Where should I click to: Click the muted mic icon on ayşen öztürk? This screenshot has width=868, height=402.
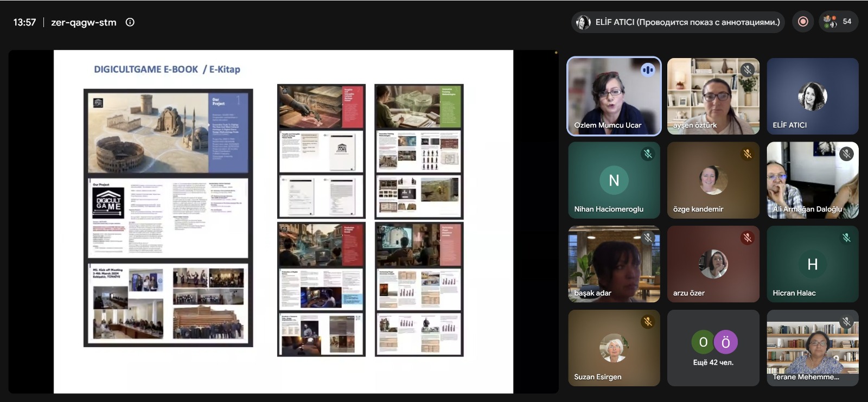point(748,69)
